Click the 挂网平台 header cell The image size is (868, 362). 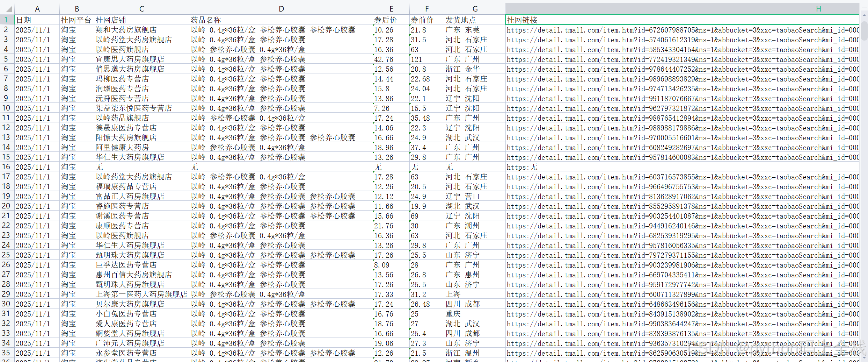pos(77,20)
